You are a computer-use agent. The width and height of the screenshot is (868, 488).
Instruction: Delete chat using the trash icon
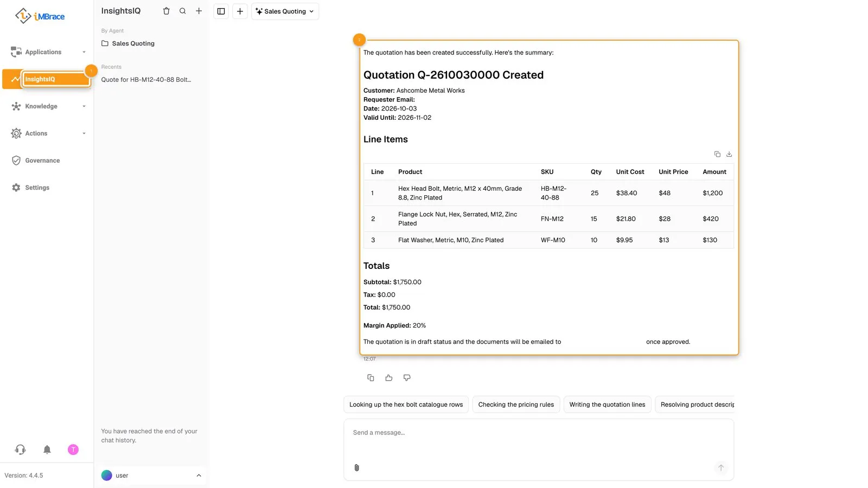(x=167, y=11)
